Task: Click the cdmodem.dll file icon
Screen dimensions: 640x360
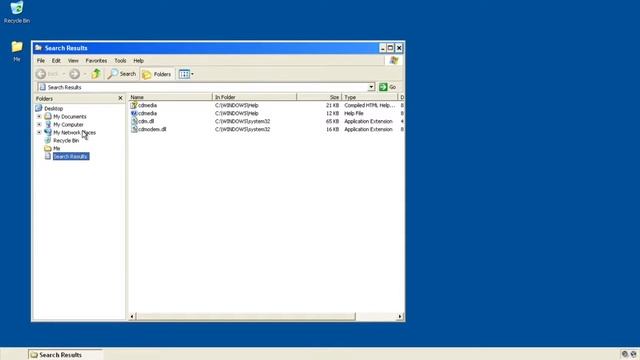Action: pyautogui.click(x=134, y=129)
